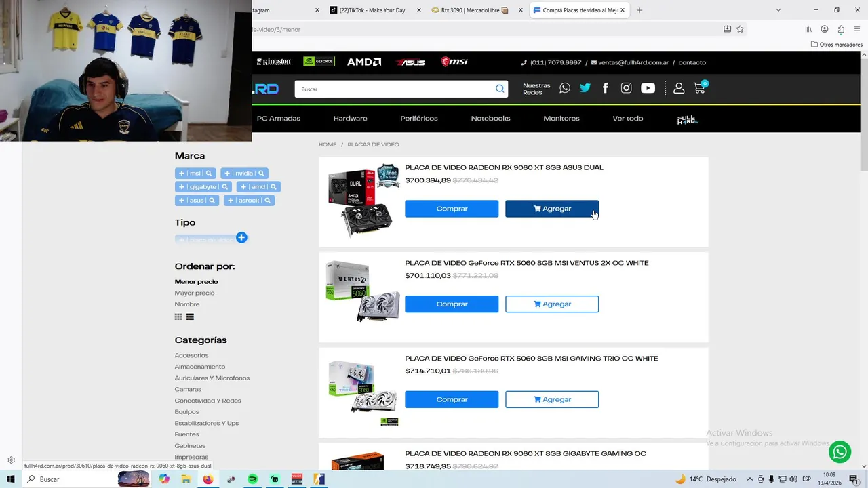This screenshot has height=488, width=868.
Task: Click Agregar for Radeon RX 9060 XT ASUS Dual
Action: point(552,209)
